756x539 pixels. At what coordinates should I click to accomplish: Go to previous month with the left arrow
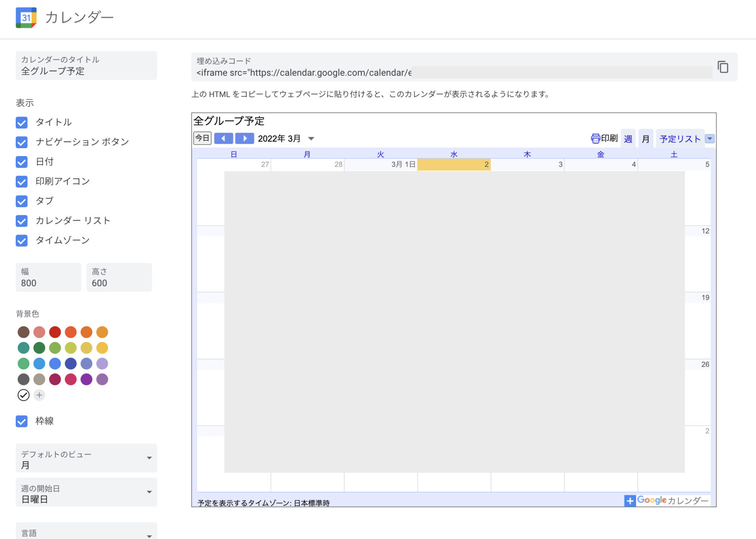[x=223, y=138]
